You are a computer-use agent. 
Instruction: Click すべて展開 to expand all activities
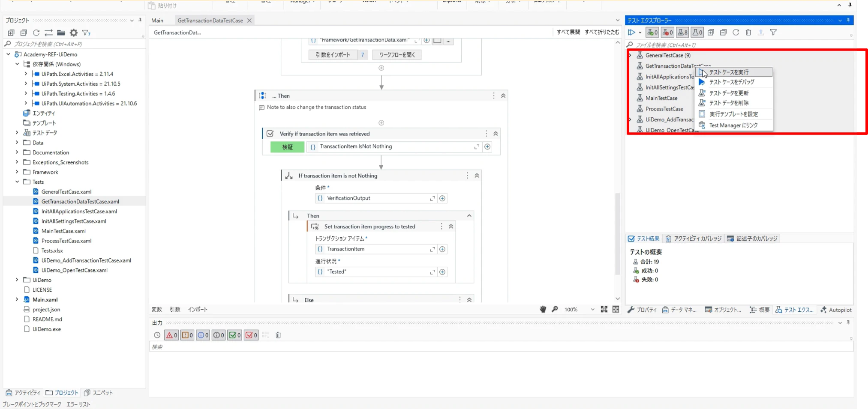[x=568, y=32]
